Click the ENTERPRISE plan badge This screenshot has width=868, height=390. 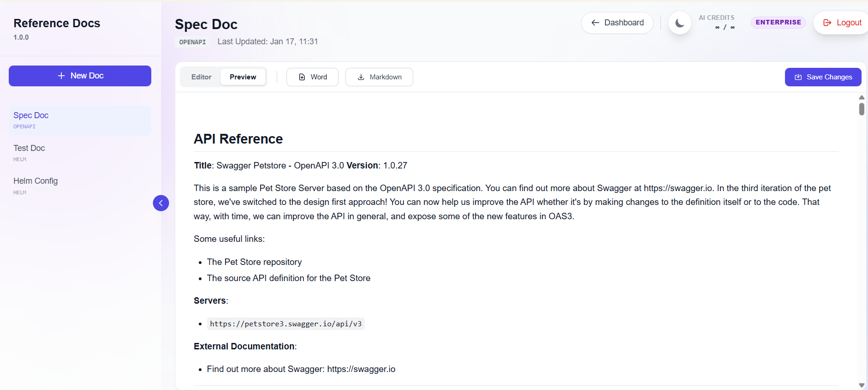pos(778,22)
